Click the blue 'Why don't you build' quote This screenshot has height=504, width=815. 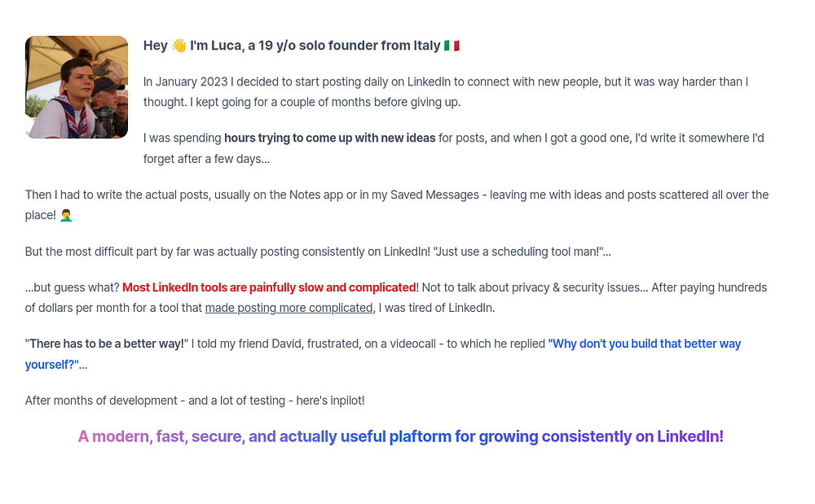tap(644, 344)
